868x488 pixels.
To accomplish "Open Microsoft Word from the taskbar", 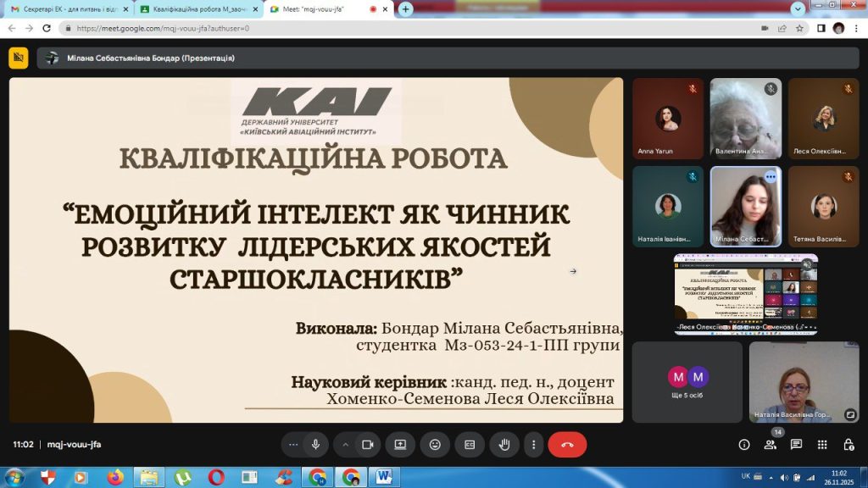I will tap(383, 477).
